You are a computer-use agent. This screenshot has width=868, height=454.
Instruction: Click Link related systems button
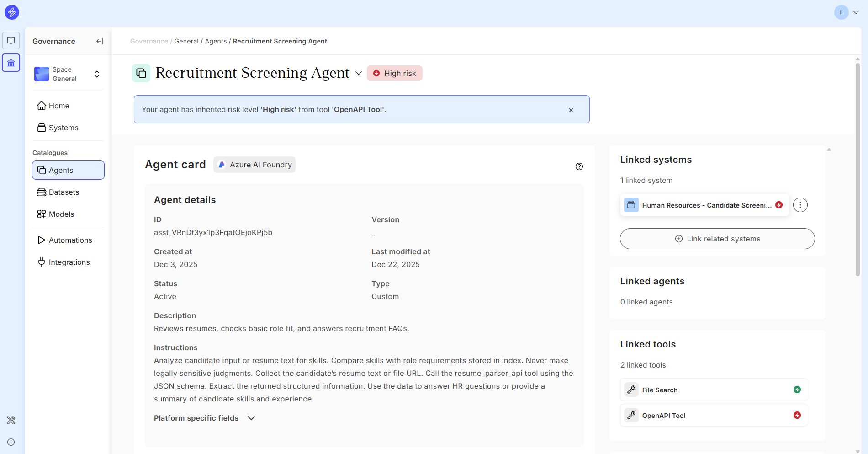click(717, 239)
